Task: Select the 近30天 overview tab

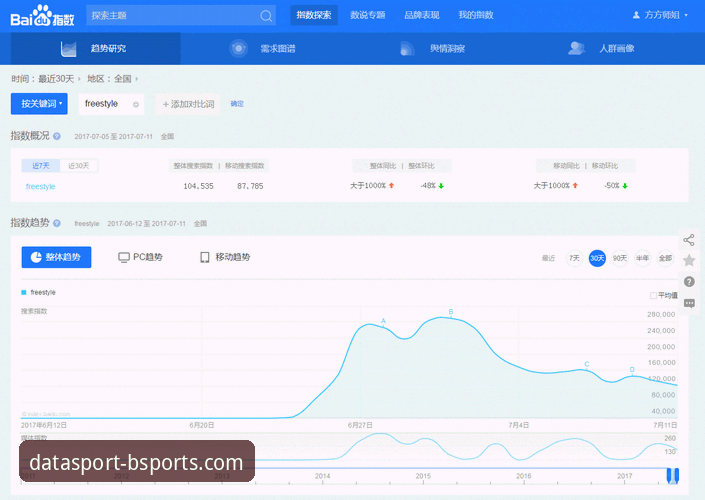Action: (79, 165)
